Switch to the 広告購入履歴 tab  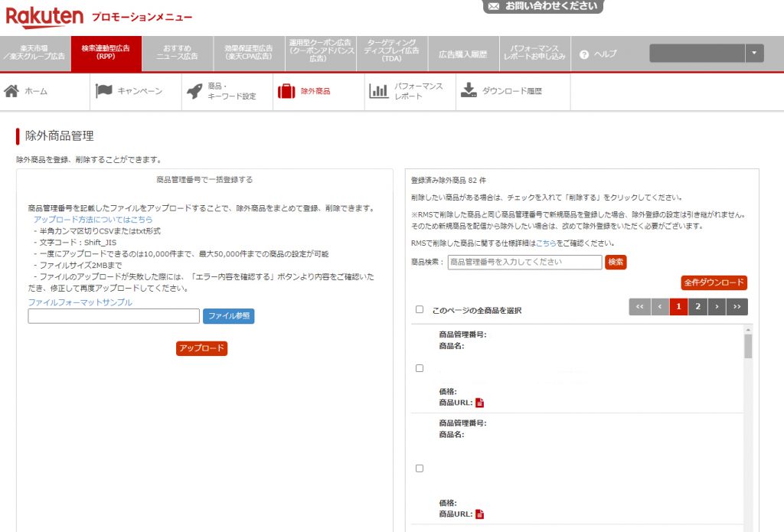coord(463,53)
